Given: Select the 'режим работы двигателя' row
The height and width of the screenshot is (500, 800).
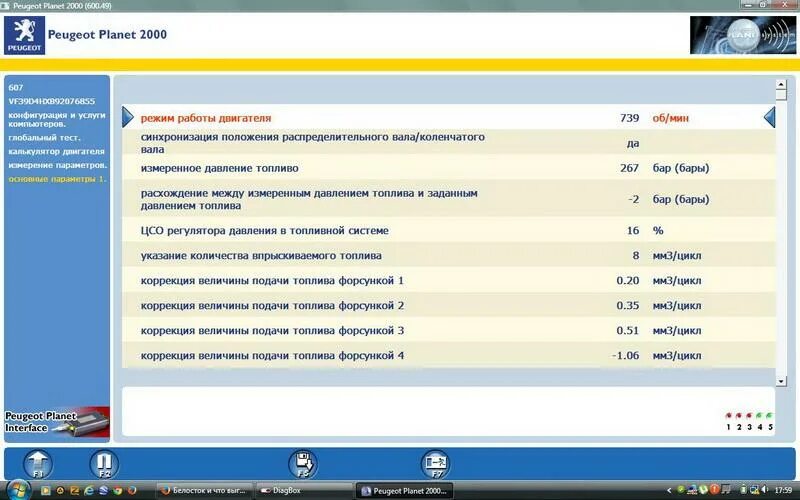Looking at the screenshot, I should (448, 118).
